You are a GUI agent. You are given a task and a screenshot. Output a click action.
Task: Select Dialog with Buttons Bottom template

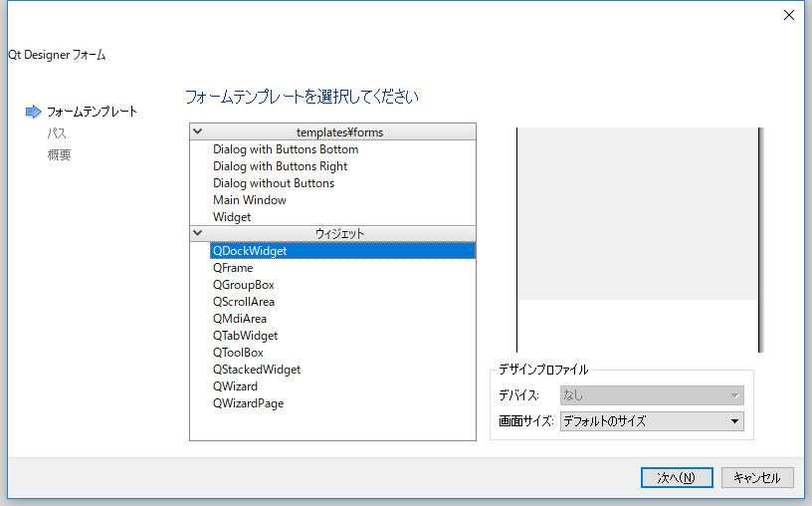coord(285,149)
